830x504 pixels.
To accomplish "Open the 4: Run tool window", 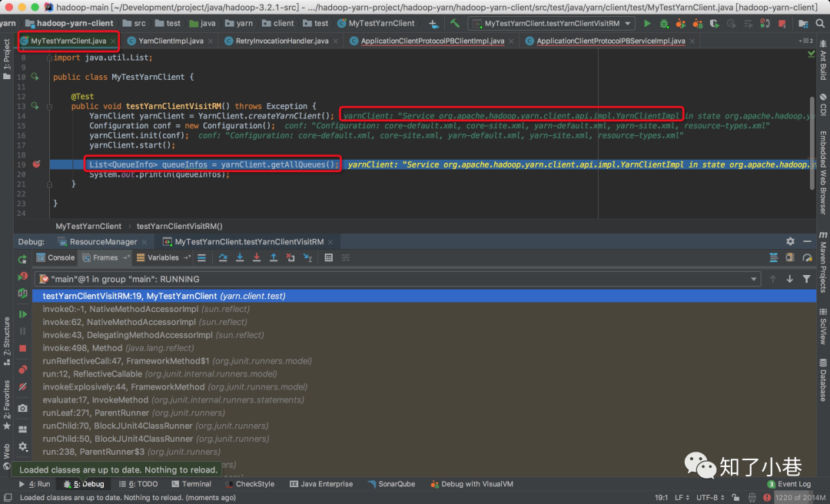I will [35, 484].
